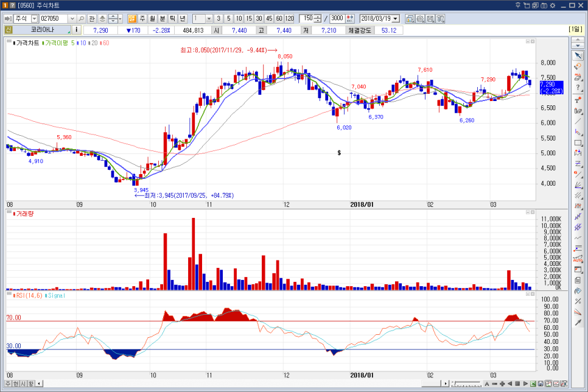Open the 주식 market type dropdown
This screenshot has width=588, height=392.
34,18
